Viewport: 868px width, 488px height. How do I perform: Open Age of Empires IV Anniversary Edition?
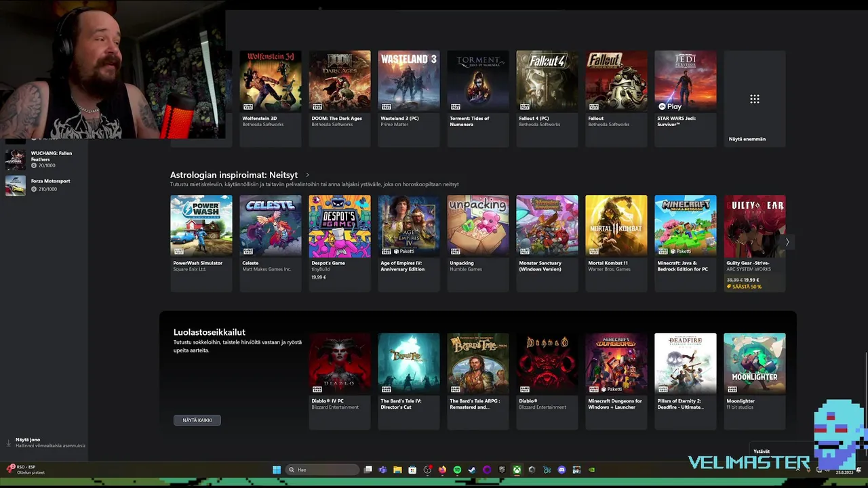tap(408, 243)
